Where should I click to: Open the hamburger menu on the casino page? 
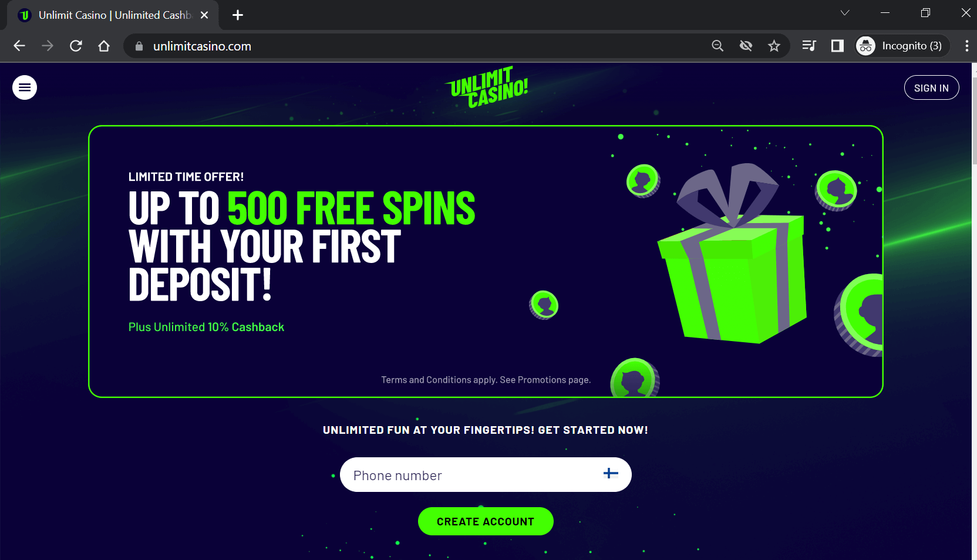click(25, 87)
